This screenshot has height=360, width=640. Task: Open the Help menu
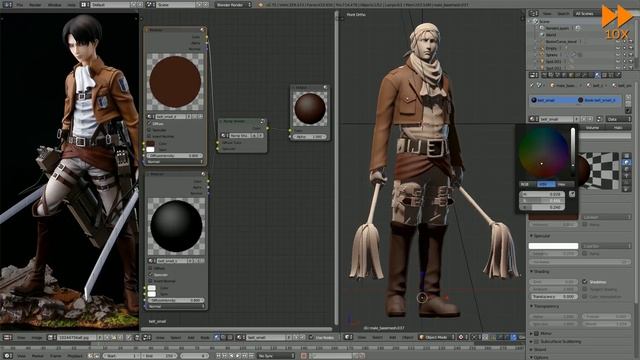coord(71,5)
